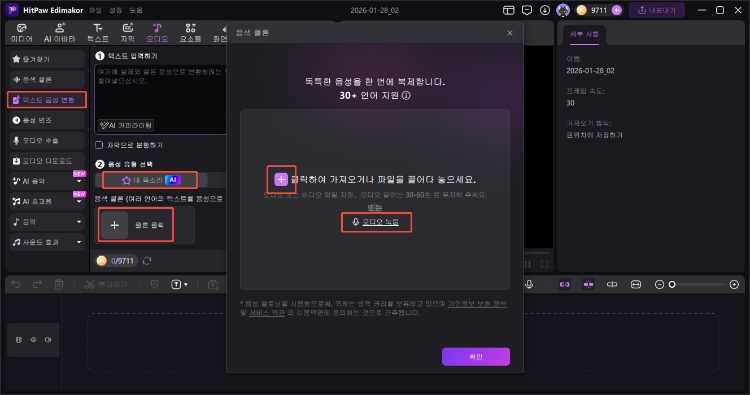Open the 도움 (Help) menu

(x=136, y=10)
